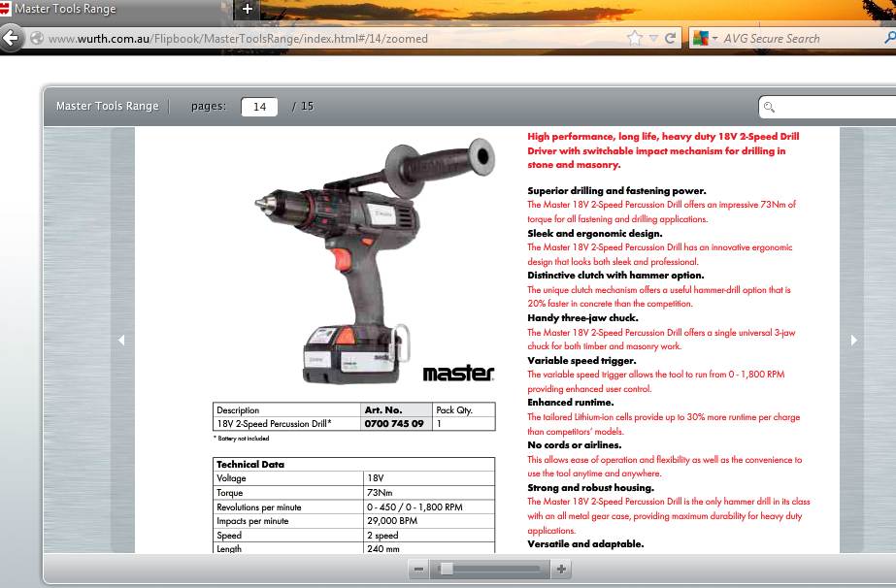
Task: Go to the previous flipbook page
Action: pos(121,340)
